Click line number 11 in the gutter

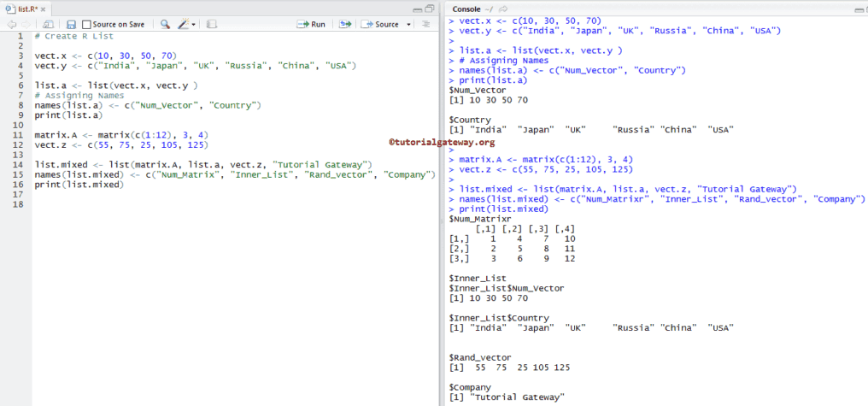pyautogui.click(x=18, y=135)
